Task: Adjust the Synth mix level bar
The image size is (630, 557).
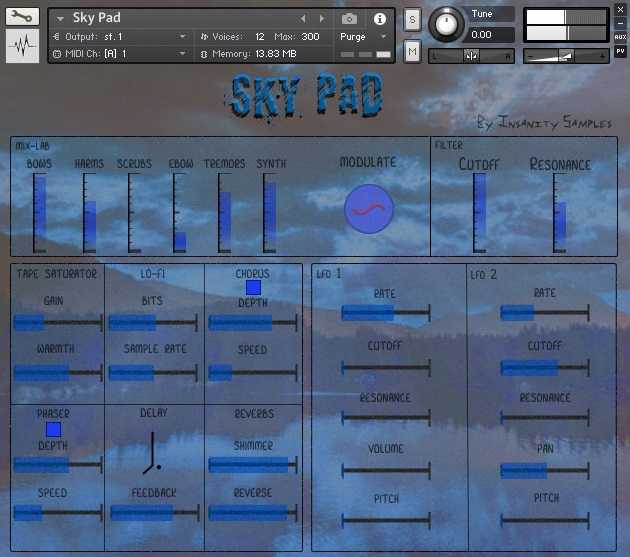Action: tap(270, 213)
